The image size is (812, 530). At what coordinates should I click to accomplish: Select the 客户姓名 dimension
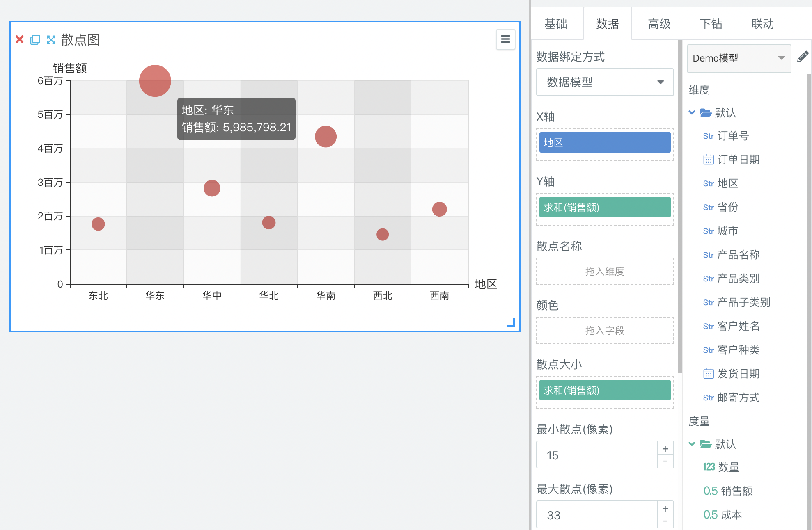click(738, 326)
